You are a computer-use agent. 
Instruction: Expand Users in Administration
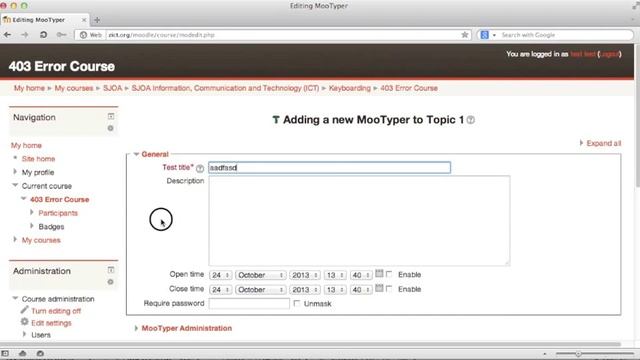coord(24,334)
